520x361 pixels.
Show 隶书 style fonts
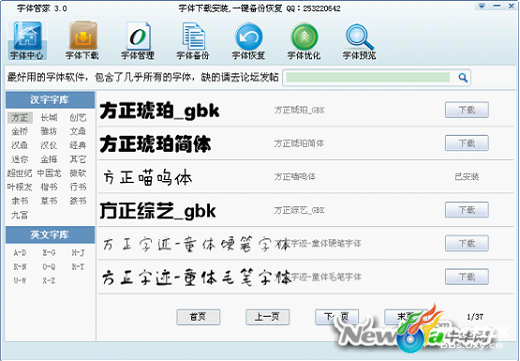(20, 201)
